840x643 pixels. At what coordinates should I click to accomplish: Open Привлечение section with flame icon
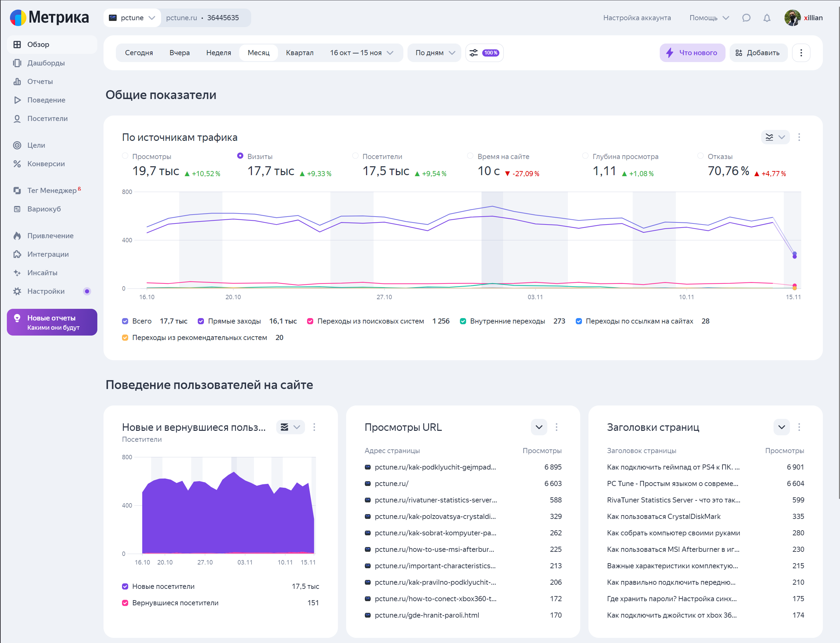point(50,235)
